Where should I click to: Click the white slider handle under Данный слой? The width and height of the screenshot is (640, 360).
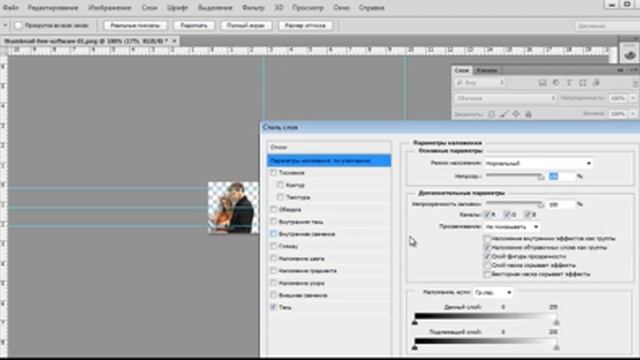(556, 322)
